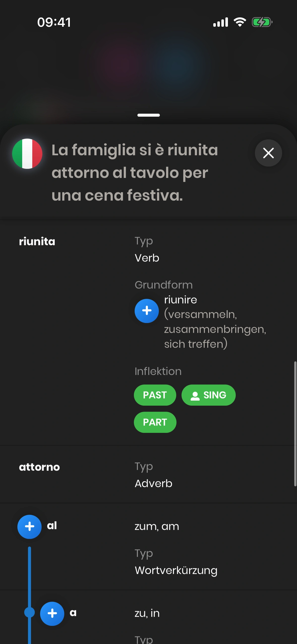Select the word 'riunita' entry
297x644 pixels.
(x=37, y=242)
